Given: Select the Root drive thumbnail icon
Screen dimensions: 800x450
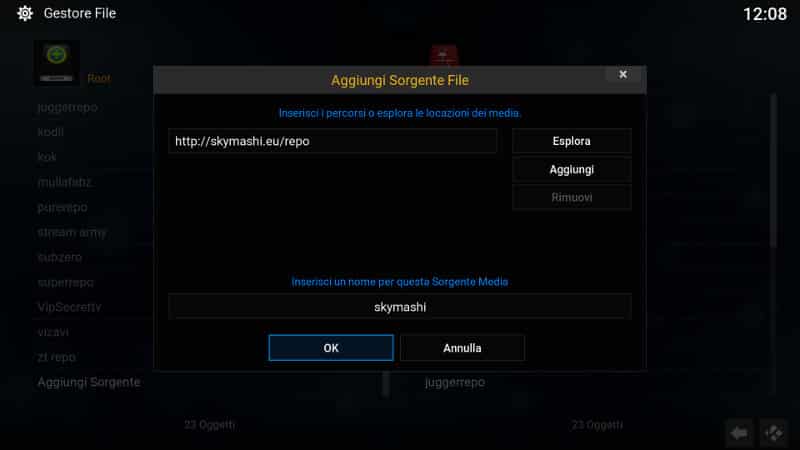Looking at the screenshot, I should click(57, 63).
